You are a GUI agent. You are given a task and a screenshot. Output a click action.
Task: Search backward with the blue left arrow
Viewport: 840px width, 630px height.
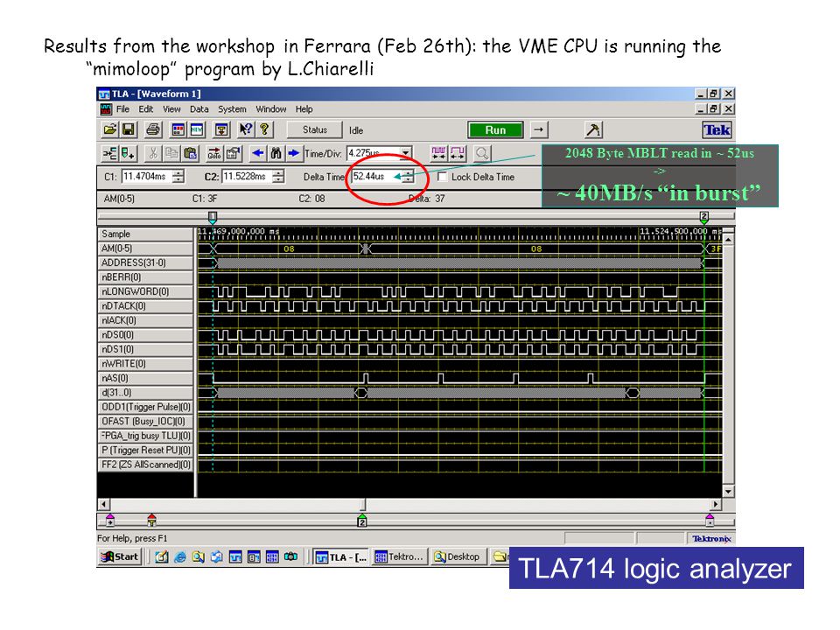pyautogui.click(x=258, y=154)
